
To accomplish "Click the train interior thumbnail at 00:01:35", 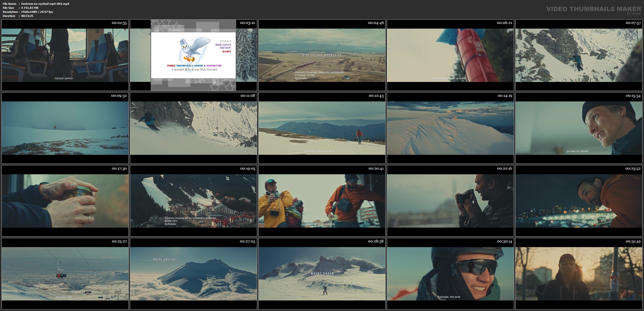I will point(65,55).
